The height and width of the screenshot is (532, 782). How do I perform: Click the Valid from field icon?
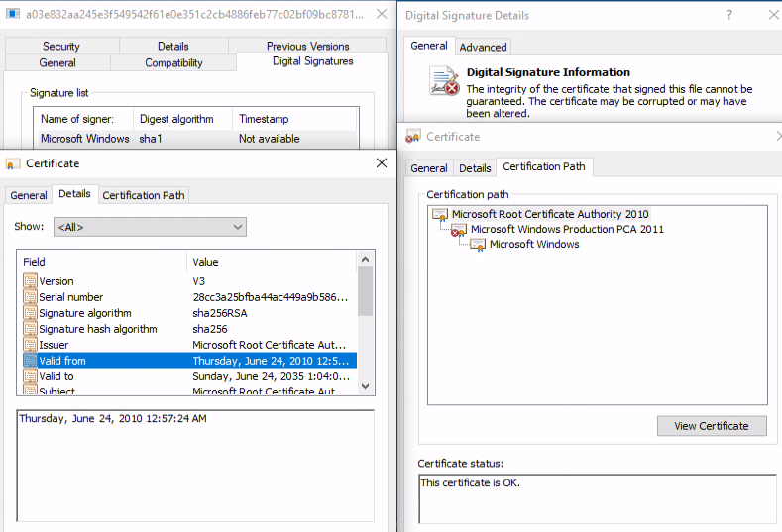(30, 361)
